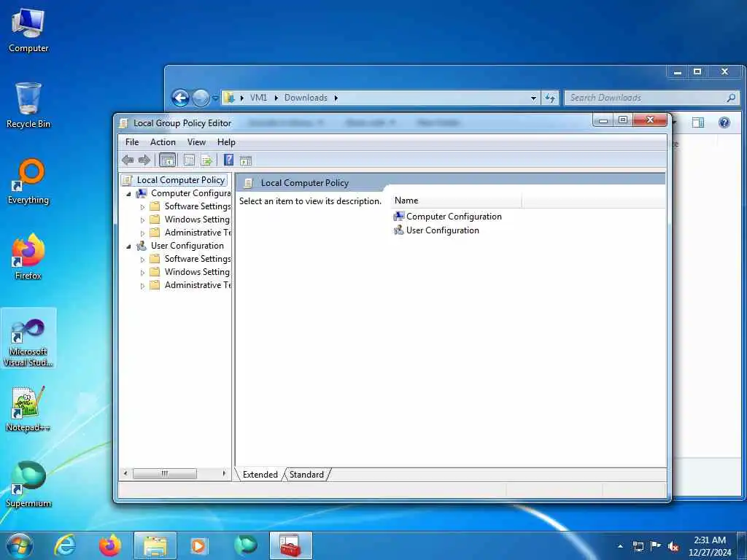Switch to the Standard tab
The image size is (747, 560).
coord(306,474)
